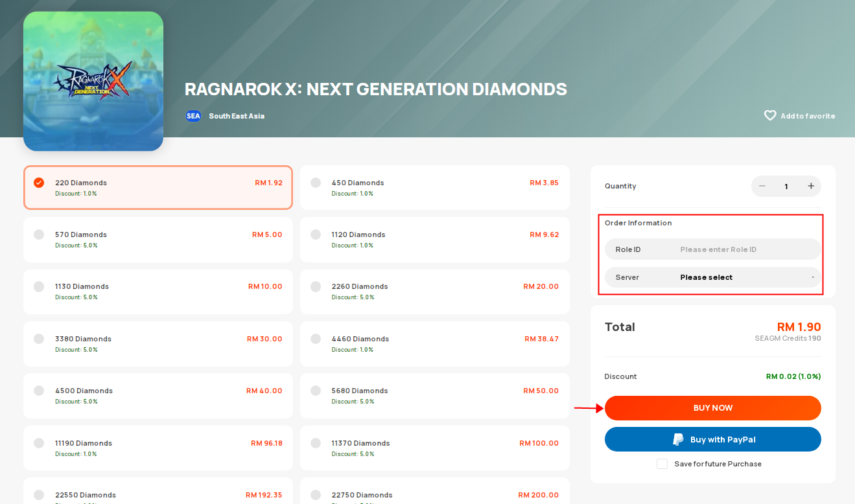Click the RM 96.18 price text
The width and height of the screenshot is (855, 504).
click(266, 443)
